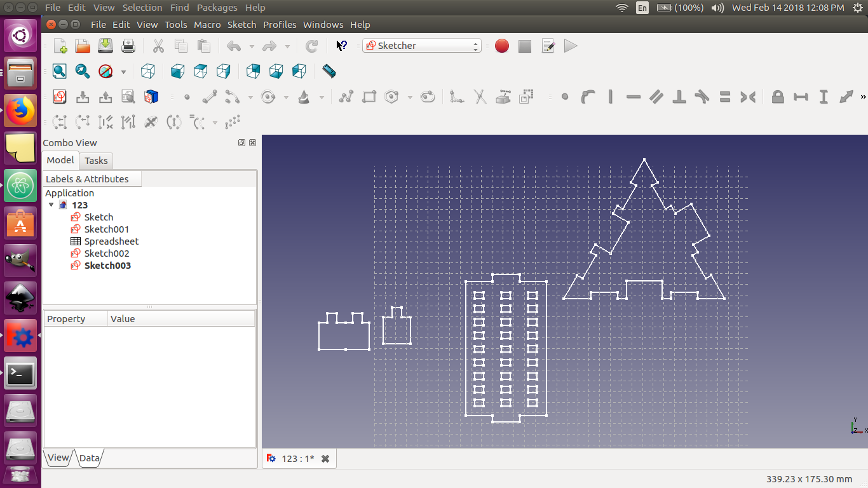The height and width of the screenshot is (488, 868).
Task: Select Sketch002 in the model tree
Action: (x=107, y=254)
